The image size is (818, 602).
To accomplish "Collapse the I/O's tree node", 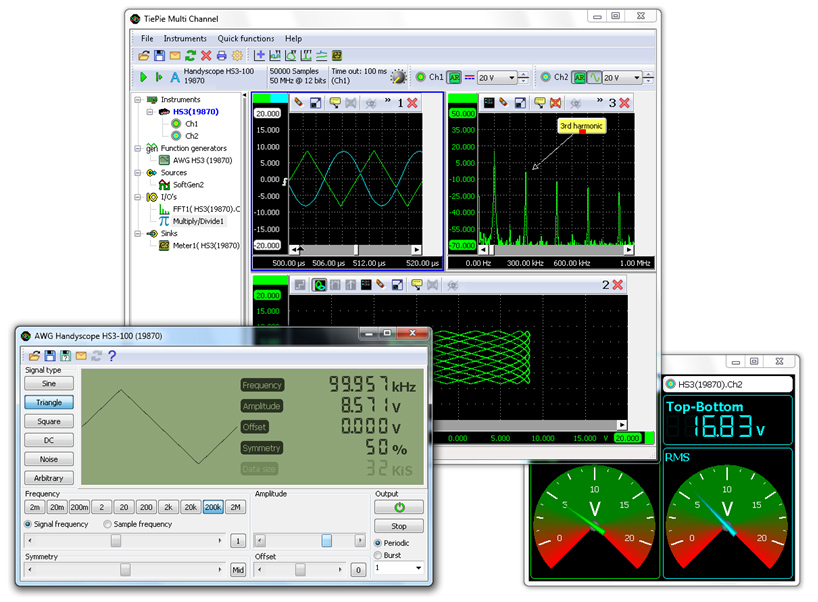I will click(x=138, y=197).
